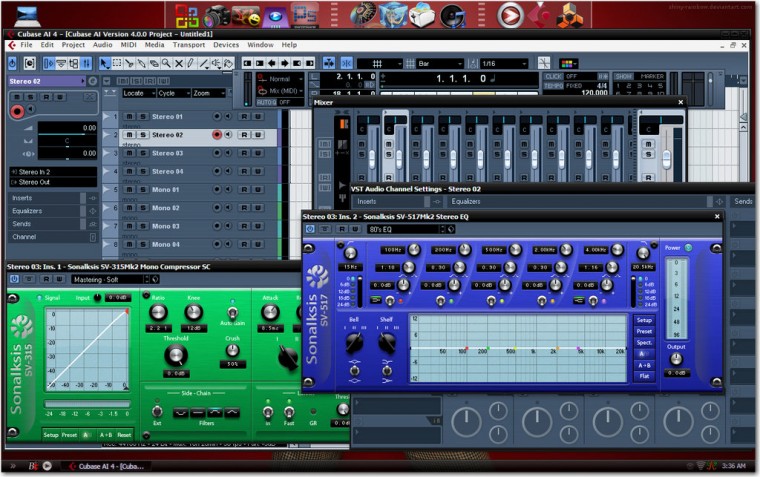
Task: Open the Locate dropdown
Action: coord(139,93)
